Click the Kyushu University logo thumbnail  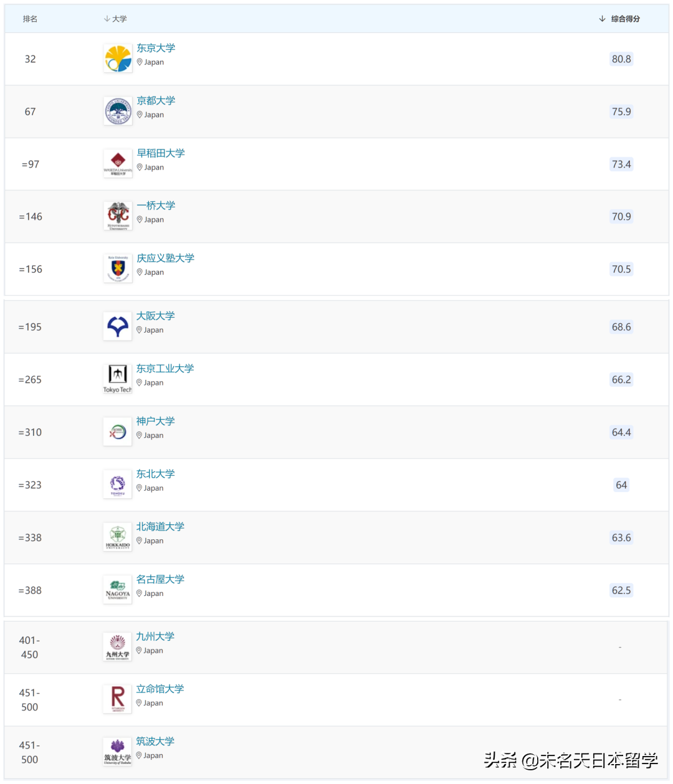click(x=118, y=646)
